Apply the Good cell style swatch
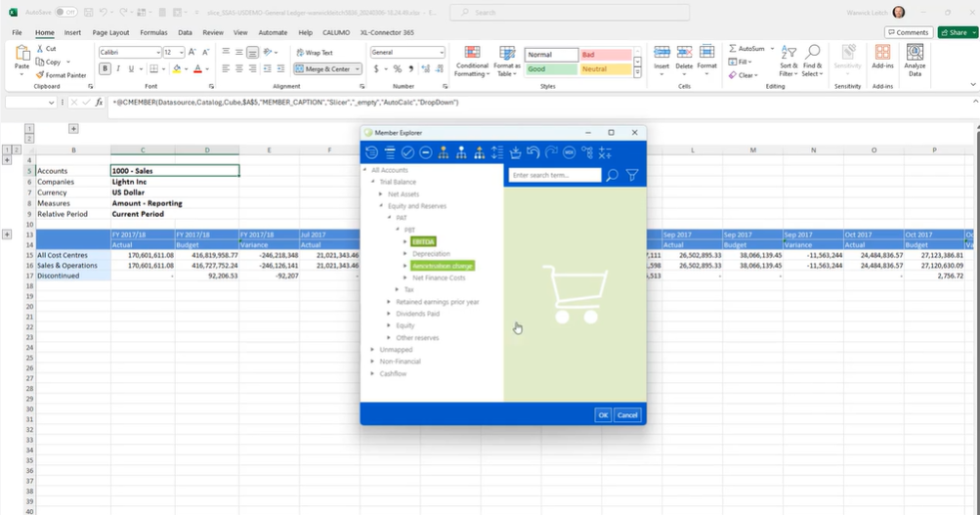 click(x=551, y=69)
